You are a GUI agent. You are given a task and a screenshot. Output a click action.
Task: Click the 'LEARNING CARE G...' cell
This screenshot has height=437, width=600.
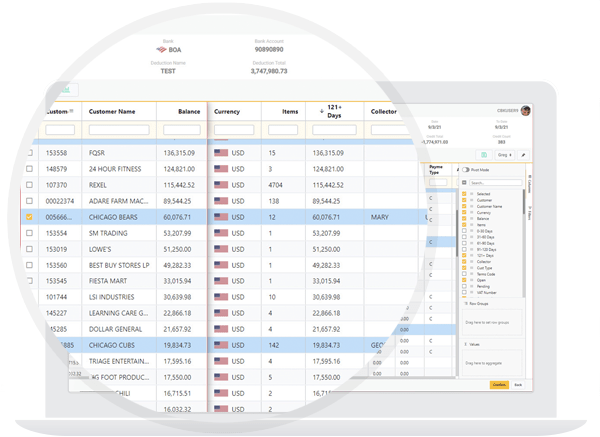click(x=118, y=313)
